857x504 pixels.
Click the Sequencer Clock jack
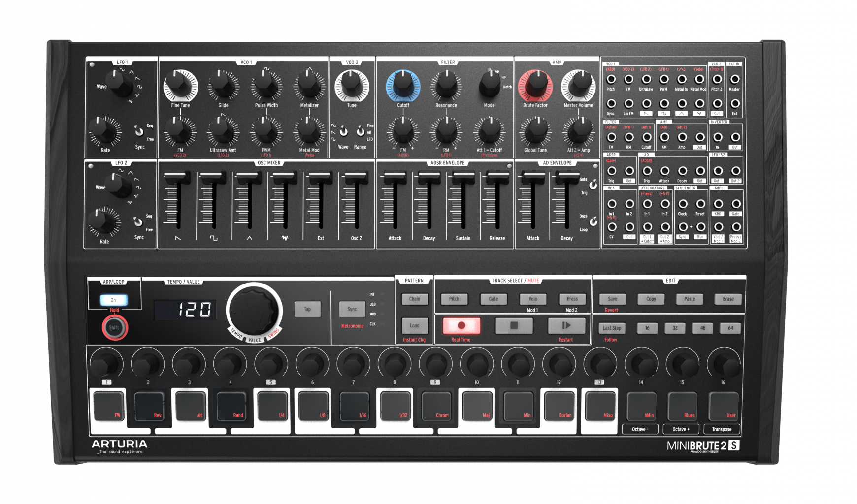point(683,204)
